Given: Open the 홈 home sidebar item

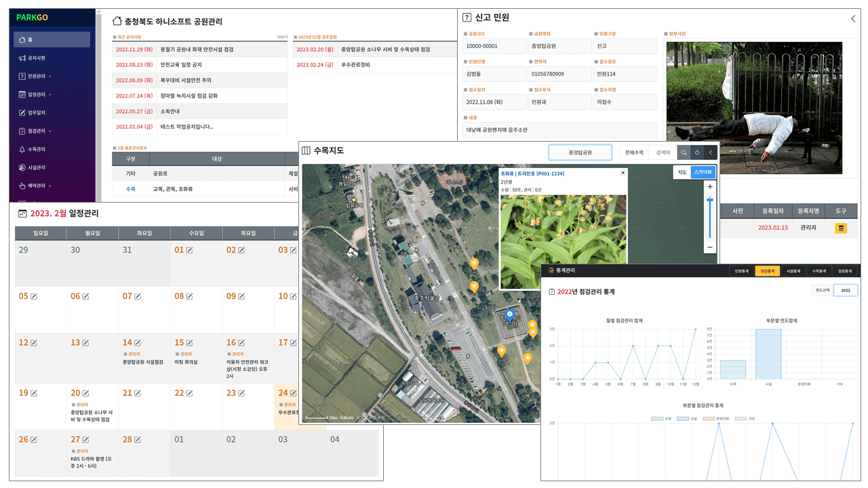Looking at the screenshot, I should [52, 39].
